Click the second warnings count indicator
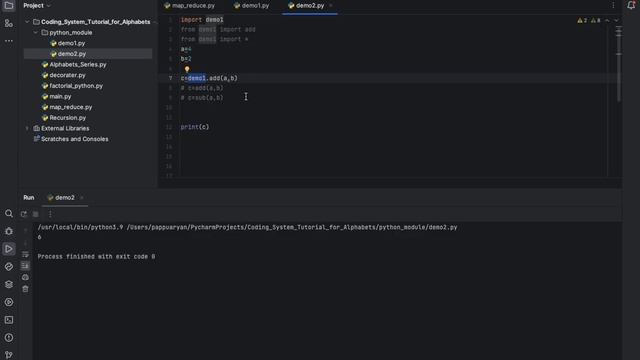 596,20
